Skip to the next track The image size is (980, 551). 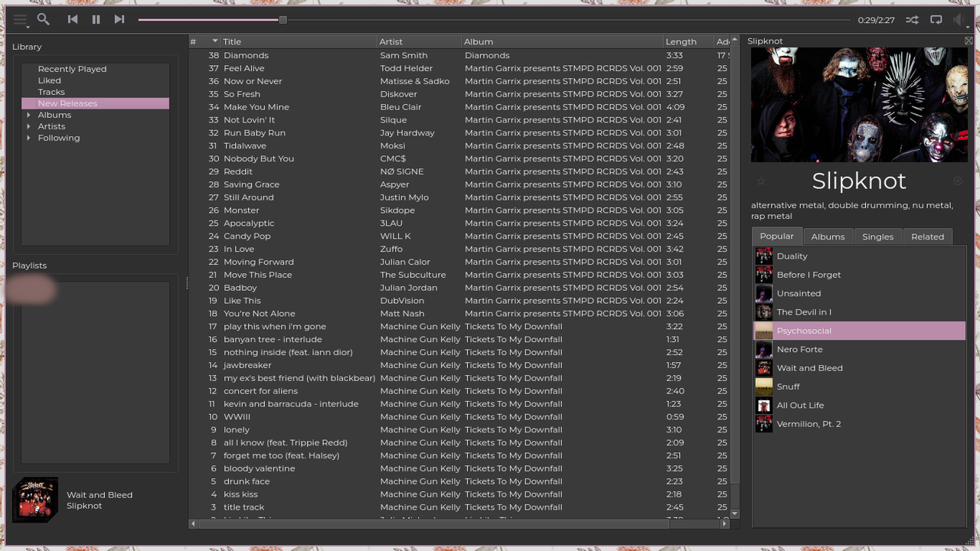click(x=119, y=20)
